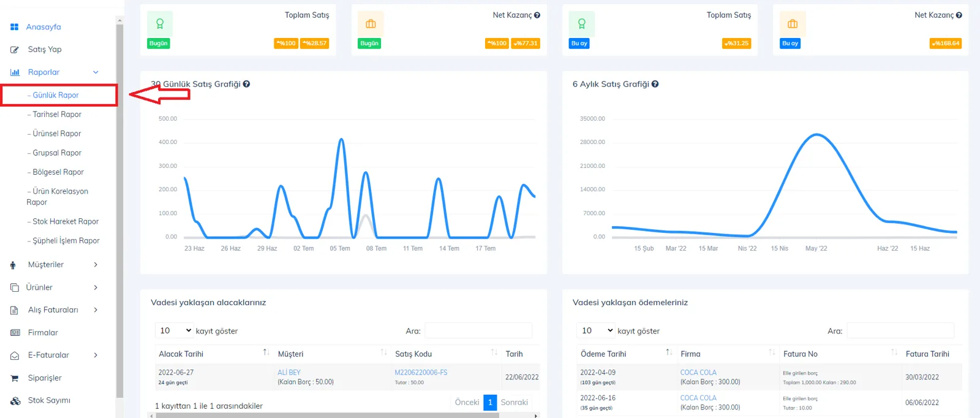Screen dimensions: 980x418
Task: Open sale code M2206220006-FS
Action: coord(421,373)
